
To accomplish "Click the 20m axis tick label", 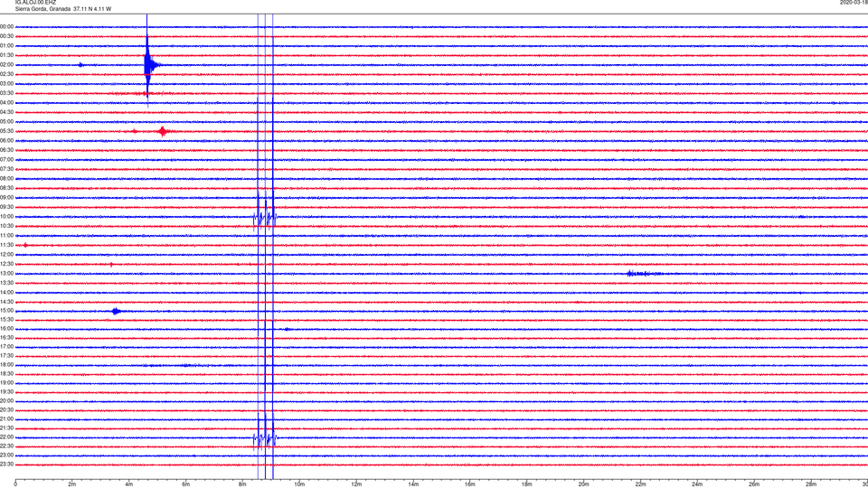I will click(x=583, y=484).
